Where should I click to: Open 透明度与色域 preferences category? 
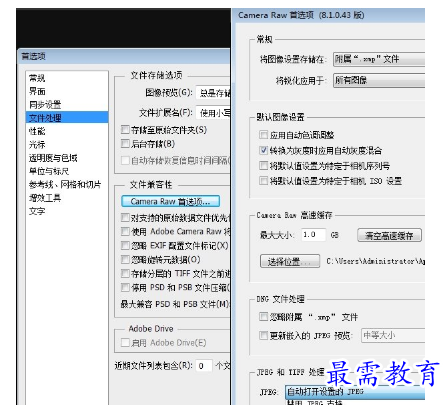point(53,158)
